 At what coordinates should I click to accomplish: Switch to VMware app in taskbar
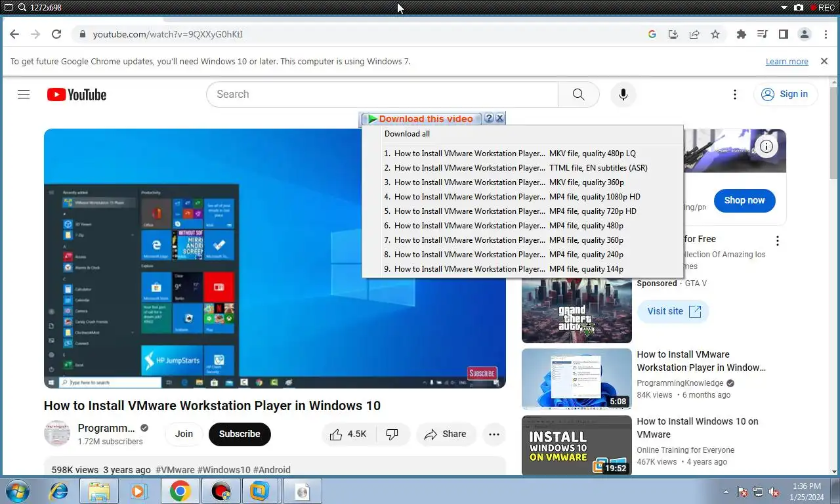pos(260,491)
